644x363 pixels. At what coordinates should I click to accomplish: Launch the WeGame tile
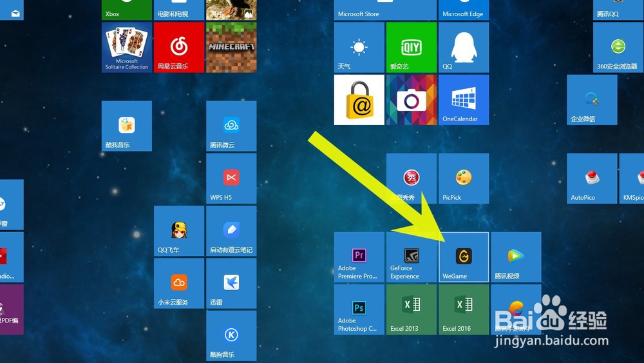click(464, 257)
